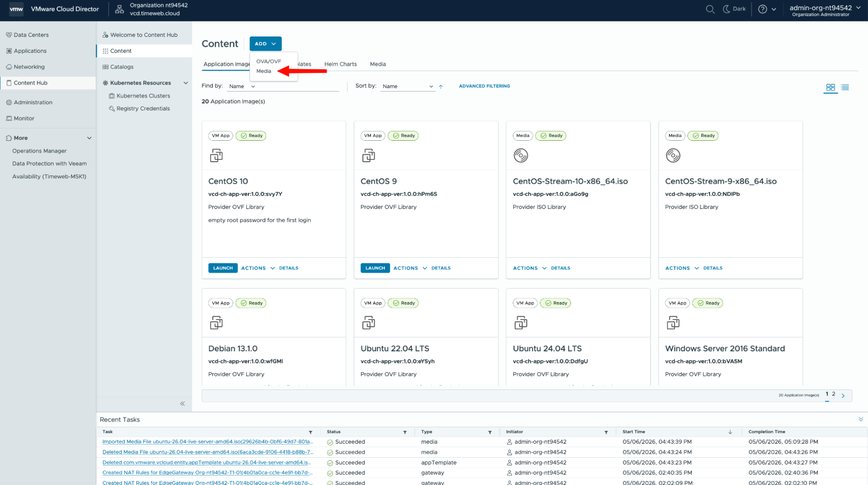Click the CentOS 10 VM App icon
868x485 pixels.
[216, 155]
